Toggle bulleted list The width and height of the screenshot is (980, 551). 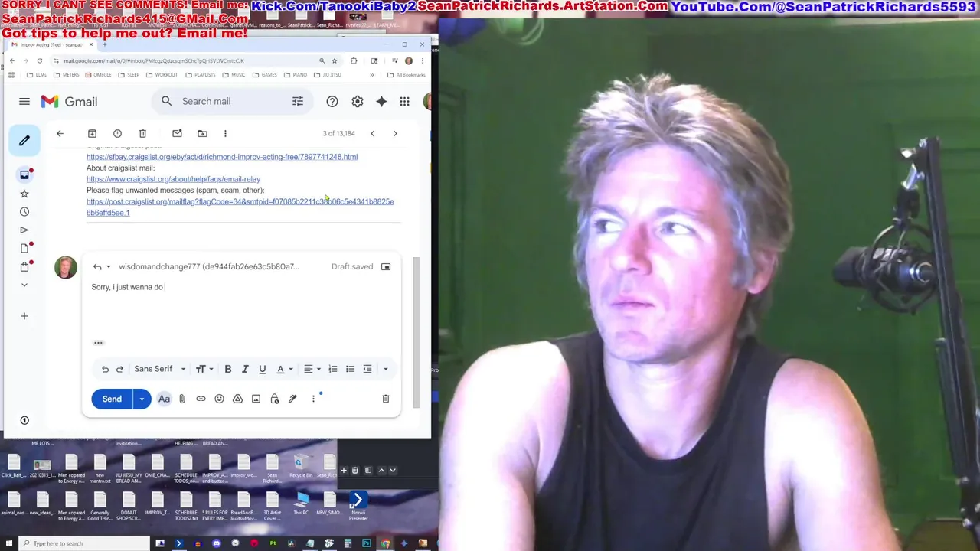pos(350,369)
